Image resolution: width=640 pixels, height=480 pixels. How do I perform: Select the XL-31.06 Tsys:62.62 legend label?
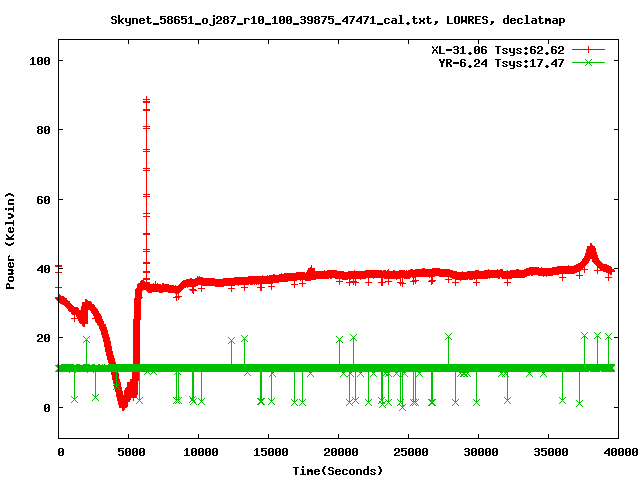498,50
